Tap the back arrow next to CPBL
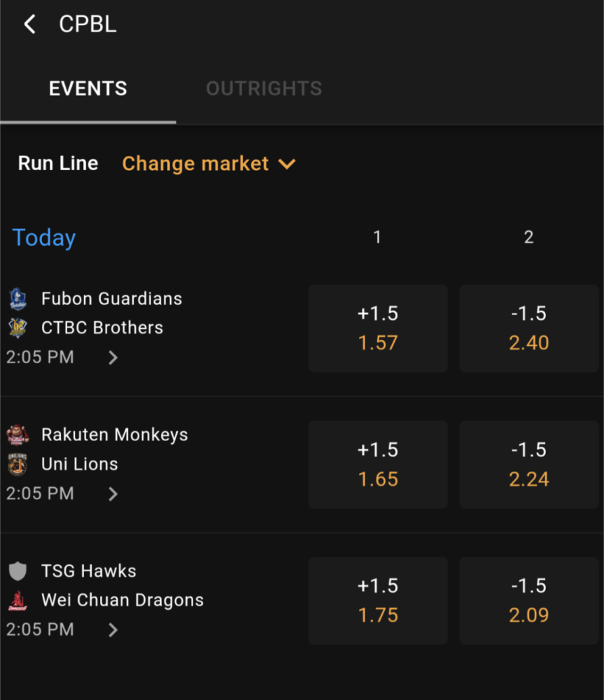This screenshot has width=604, height=700. tap(29, 24)
